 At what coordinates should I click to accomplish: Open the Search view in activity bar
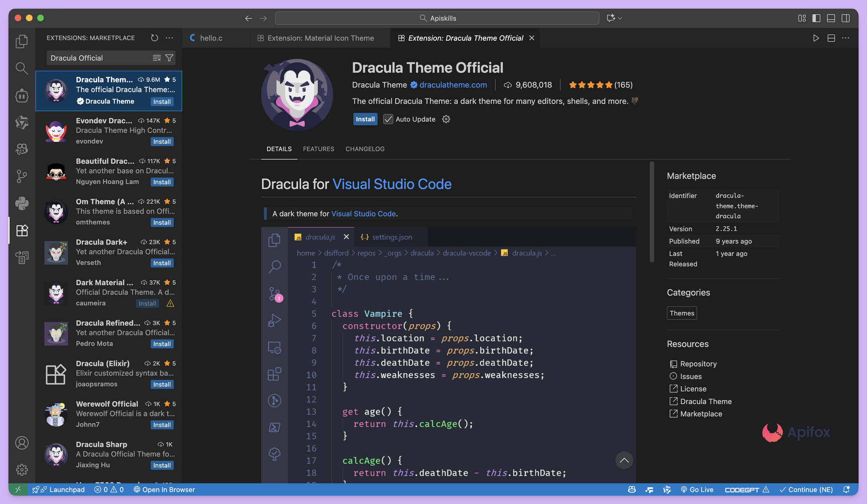point(22,68)
